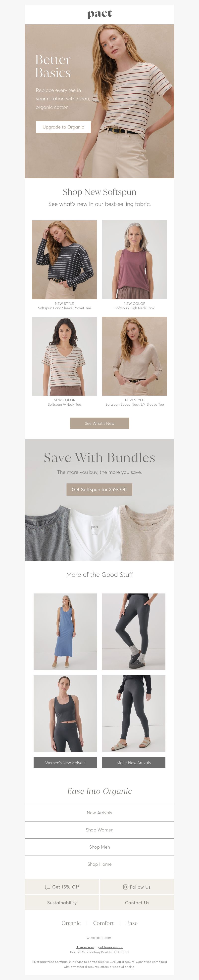Click the Upgrade to Organic button
The height and width of the screenshot is (980, 199).
(x=63, y=127)
